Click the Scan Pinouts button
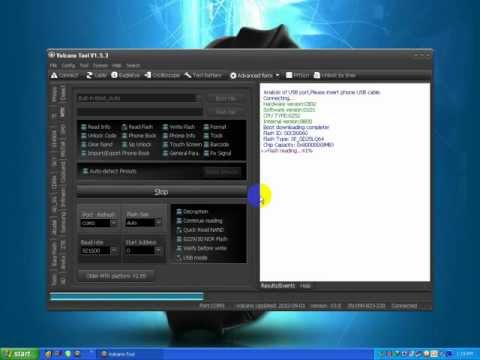The image size is (480, 360). click(222, 171)
